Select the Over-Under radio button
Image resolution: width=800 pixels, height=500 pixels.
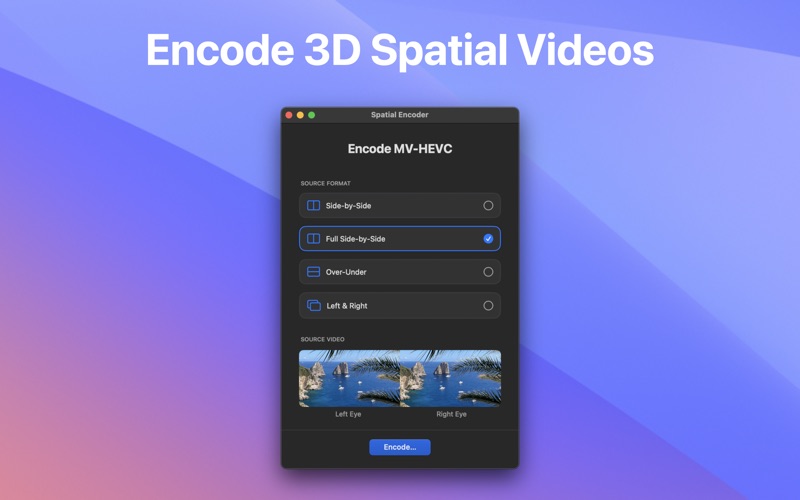pyautogui.click(x=488, y=272)
